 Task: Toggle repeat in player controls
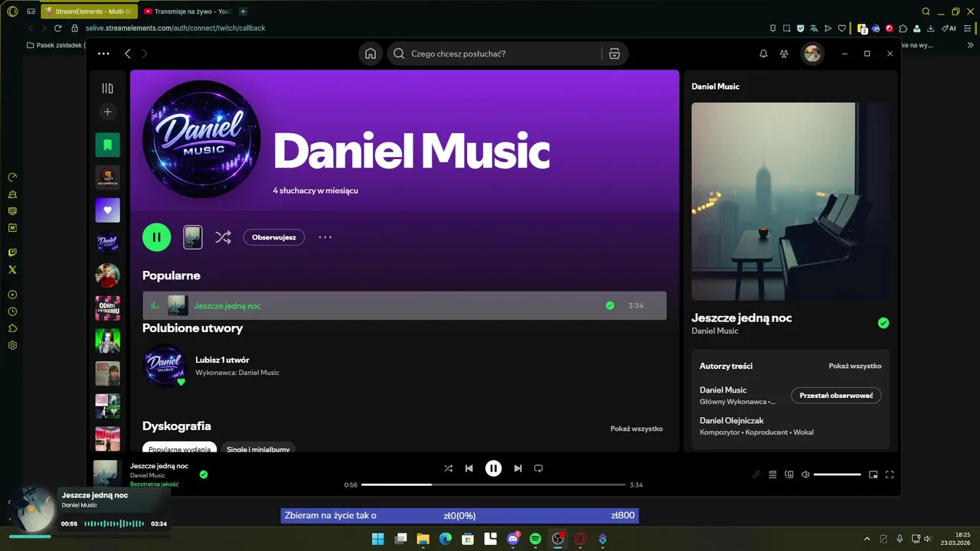click(538, 468)
